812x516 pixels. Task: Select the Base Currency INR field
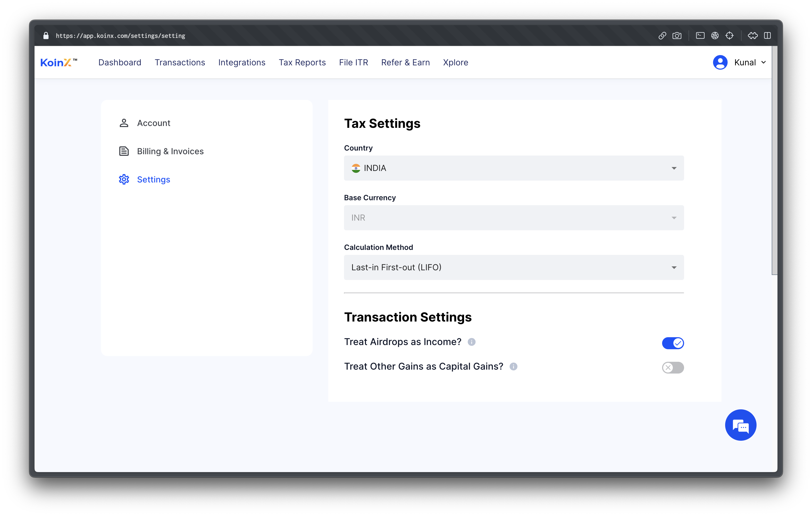[514, 217]
